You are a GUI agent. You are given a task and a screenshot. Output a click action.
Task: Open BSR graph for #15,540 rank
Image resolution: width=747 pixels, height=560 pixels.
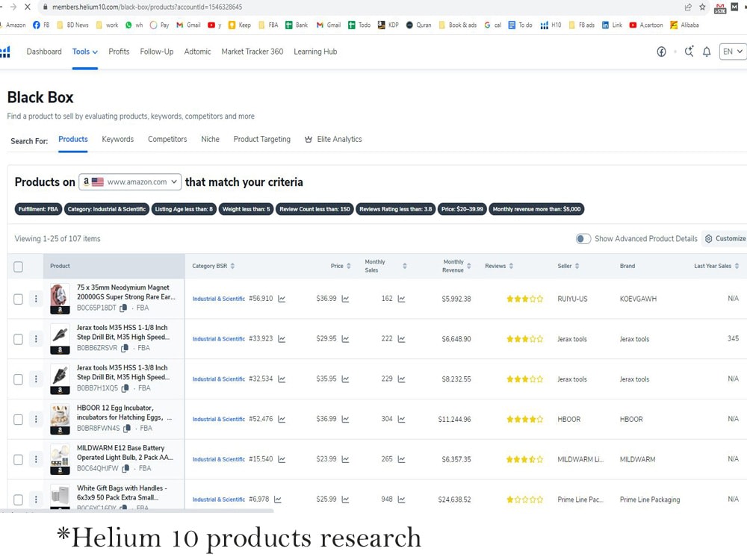pos(282,459)
